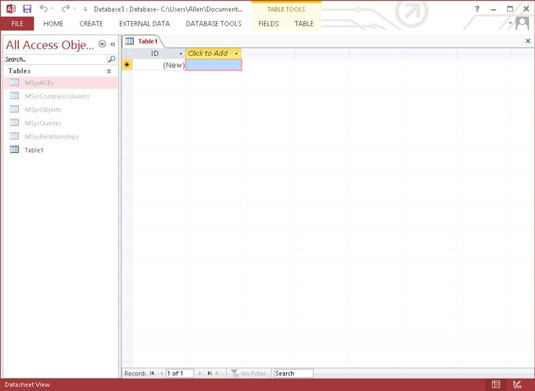535x391 pixels.
Task: Open the FILE backstage tab
Action: [x=17, y=24]
